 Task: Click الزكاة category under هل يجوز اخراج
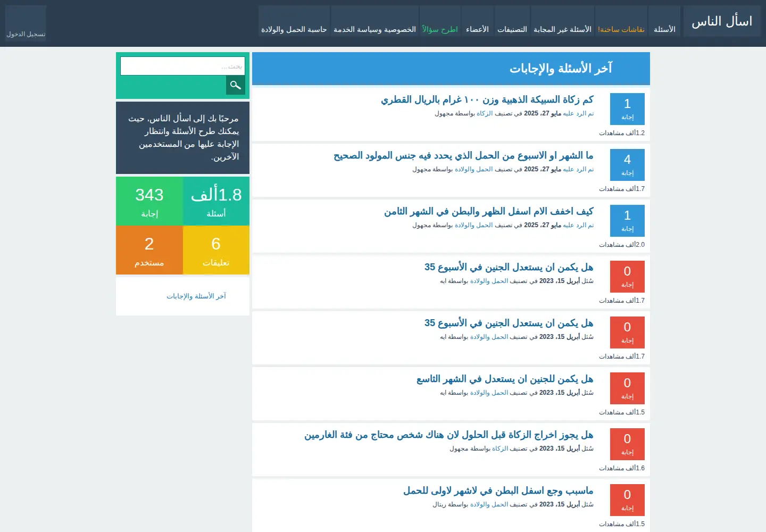pyautogui.click(x=500, y=448)
